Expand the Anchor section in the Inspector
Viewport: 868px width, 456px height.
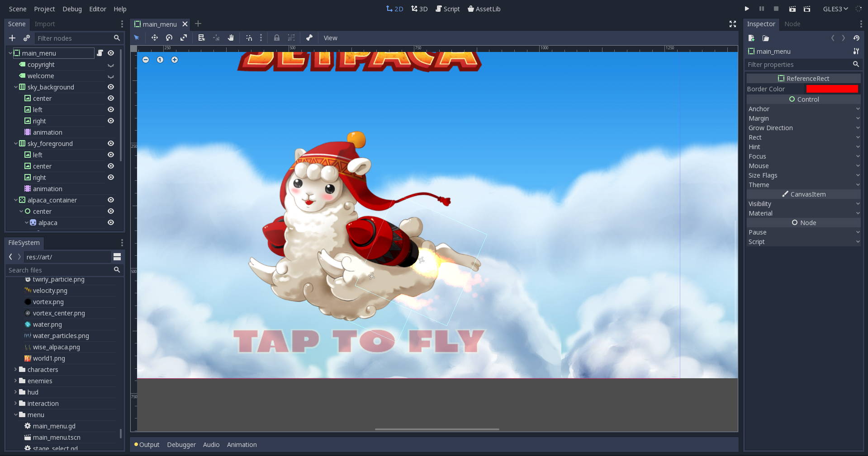(858, 108)
